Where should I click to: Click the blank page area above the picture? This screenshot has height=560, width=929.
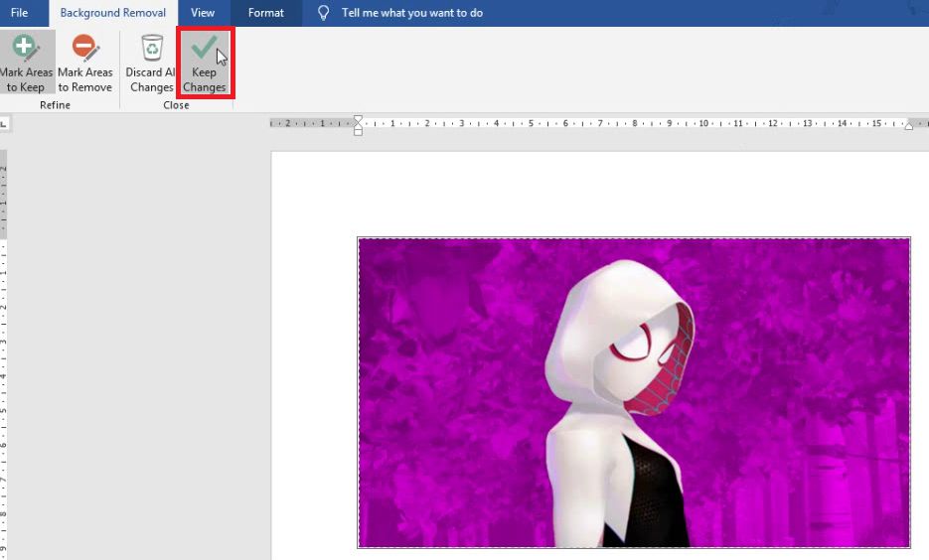[x=596, y=194]
